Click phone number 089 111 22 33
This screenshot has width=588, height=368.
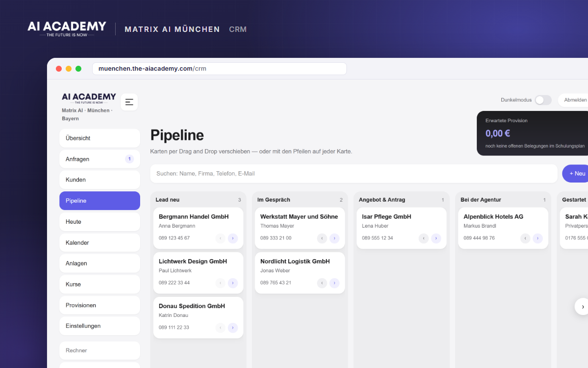(x=173, y=327)
